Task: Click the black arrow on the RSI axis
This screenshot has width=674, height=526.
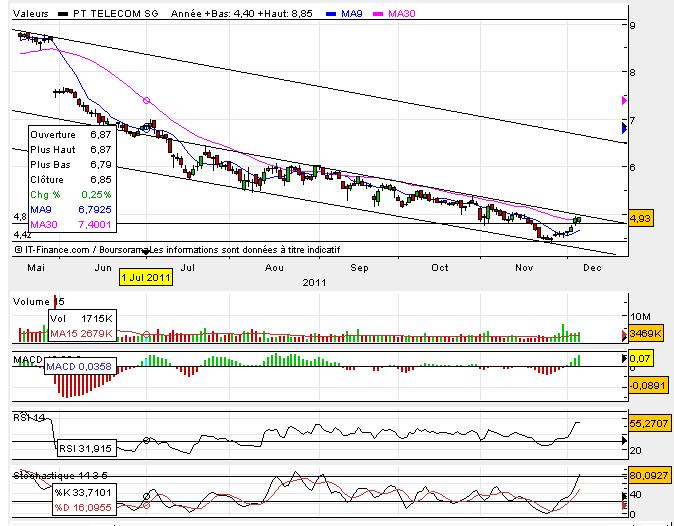Action: coord(625,440)
